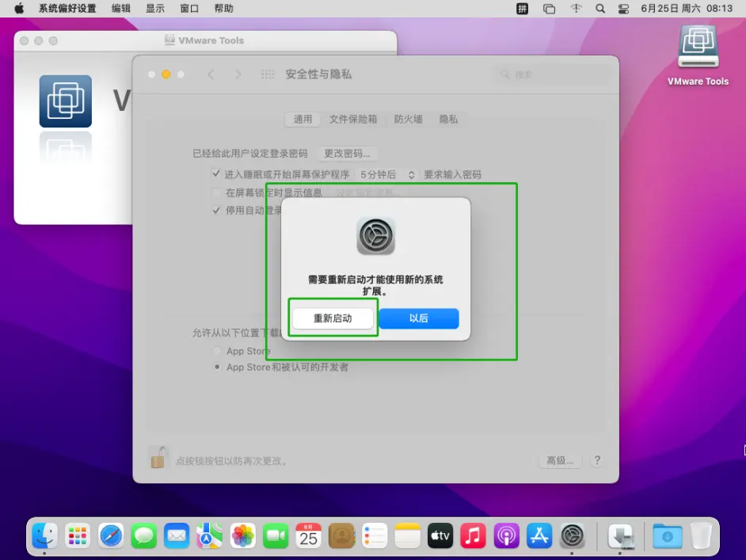Click the VMware Tools installer Dock icon

[x=621, y=536]
